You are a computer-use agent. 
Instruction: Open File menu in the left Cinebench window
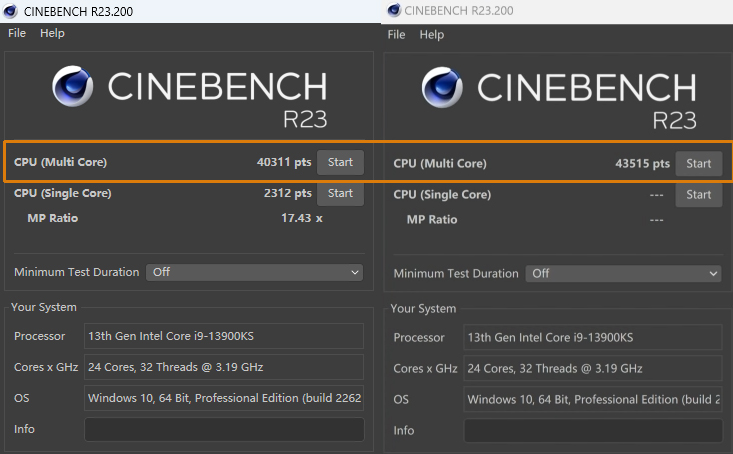click(x=17, y=33)
